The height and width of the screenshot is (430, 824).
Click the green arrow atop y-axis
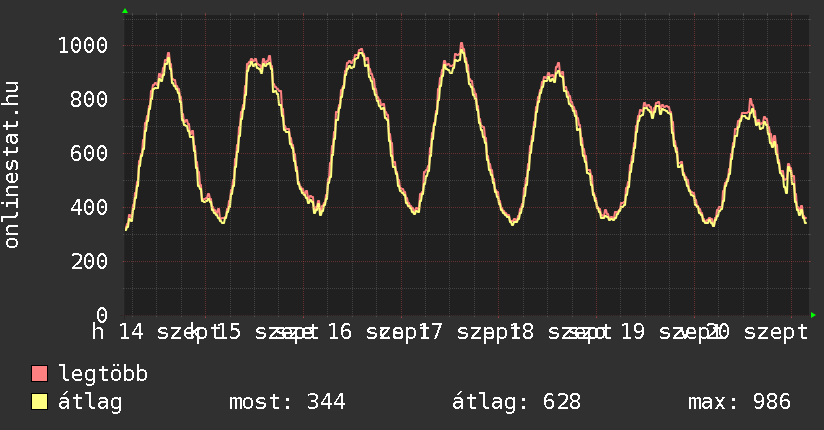point(125,11)
